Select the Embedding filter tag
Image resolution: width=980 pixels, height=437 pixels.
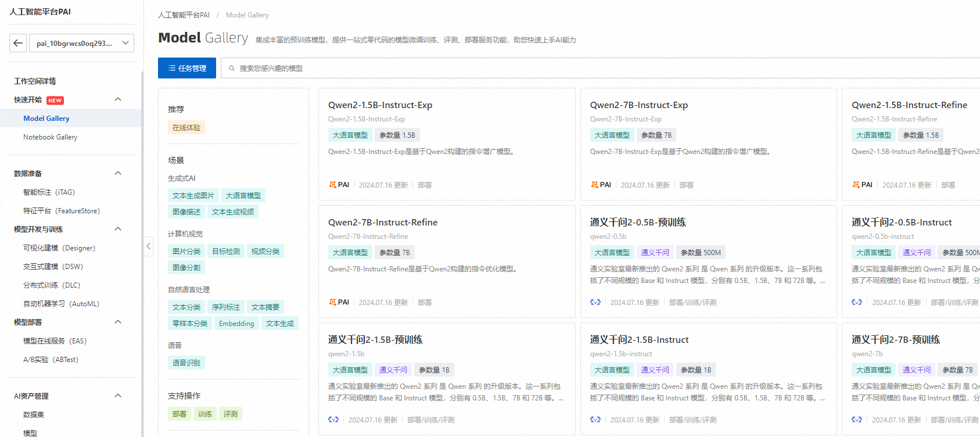coord(236,324)
